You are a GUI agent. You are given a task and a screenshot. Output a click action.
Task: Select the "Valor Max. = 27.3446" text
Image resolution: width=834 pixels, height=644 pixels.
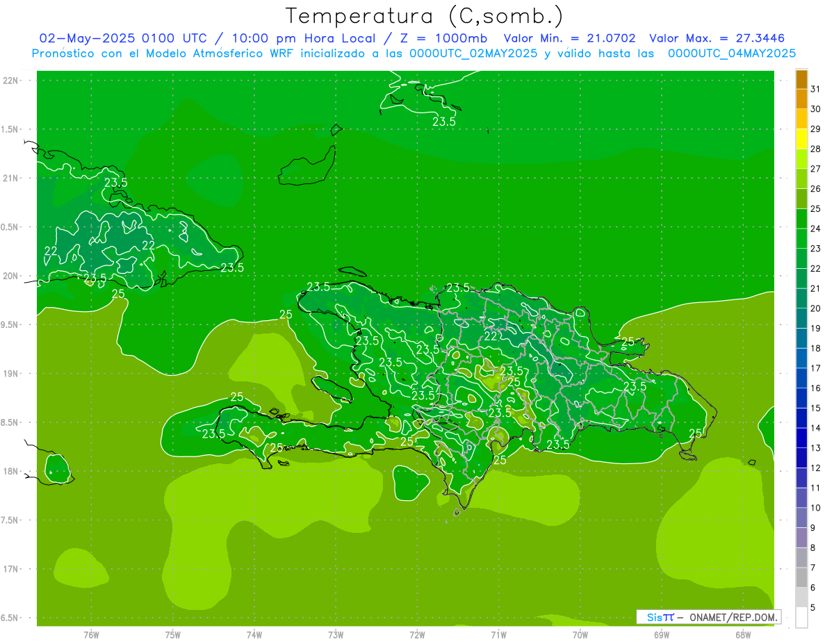717,38
